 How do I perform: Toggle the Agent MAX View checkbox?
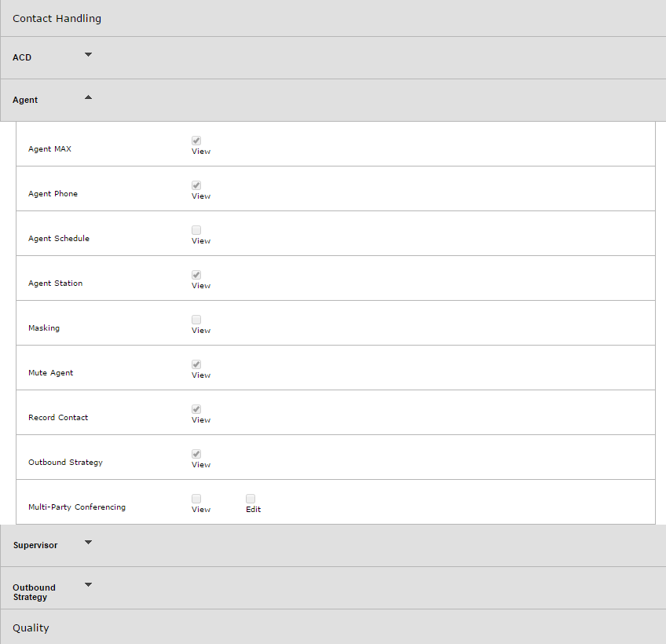196,141
